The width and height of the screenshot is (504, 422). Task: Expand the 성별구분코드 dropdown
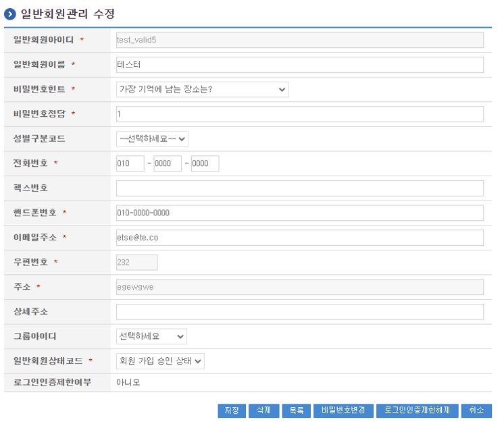[x=152, y=138]
